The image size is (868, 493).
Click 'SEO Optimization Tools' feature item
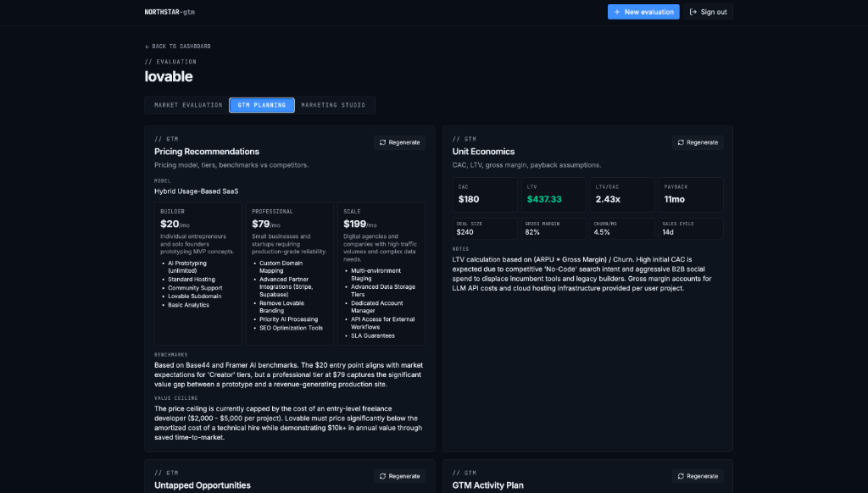click(x=292, y=328)
